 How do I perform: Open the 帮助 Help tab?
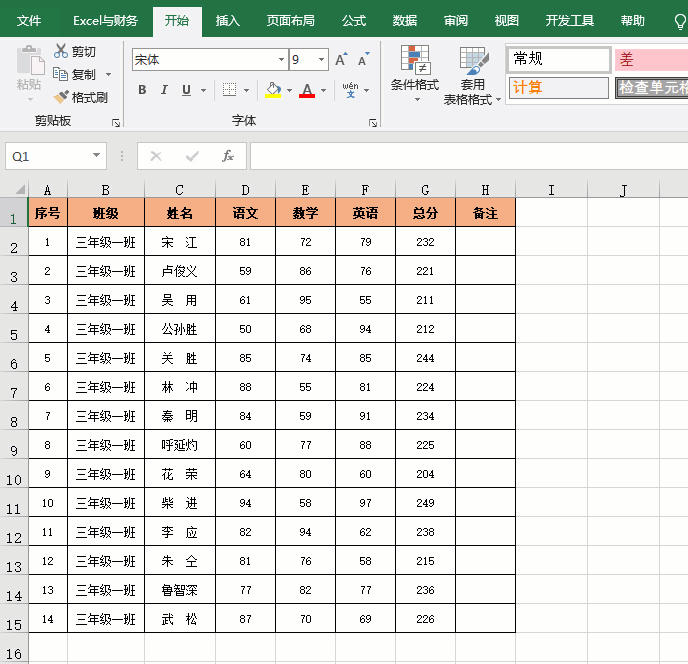[632, 21]
